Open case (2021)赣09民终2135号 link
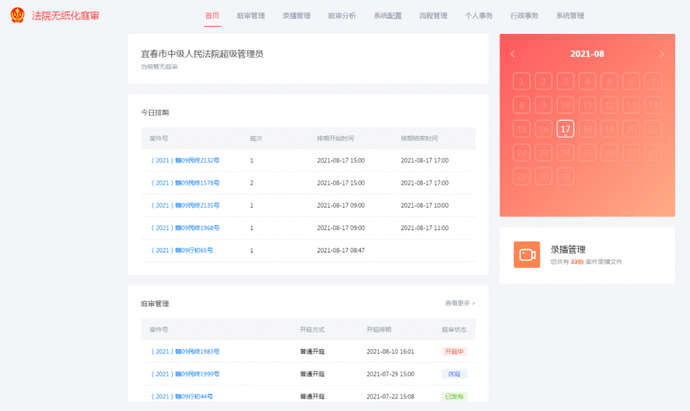690x411 pixels. [x=185, y=206]
